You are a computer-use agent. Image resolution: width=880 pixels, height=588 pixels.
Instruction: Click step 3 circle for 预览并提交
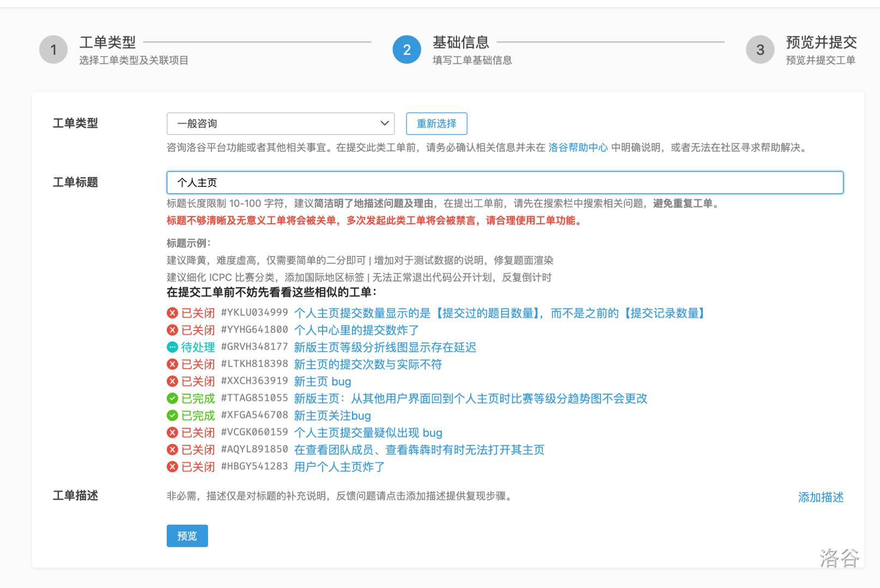coord(760,50)
